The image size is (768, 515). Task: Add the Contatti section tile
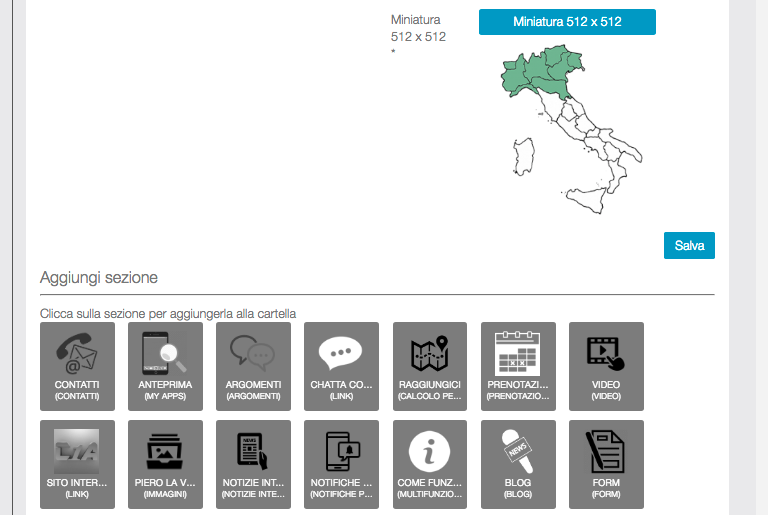[x=77, y=366]
